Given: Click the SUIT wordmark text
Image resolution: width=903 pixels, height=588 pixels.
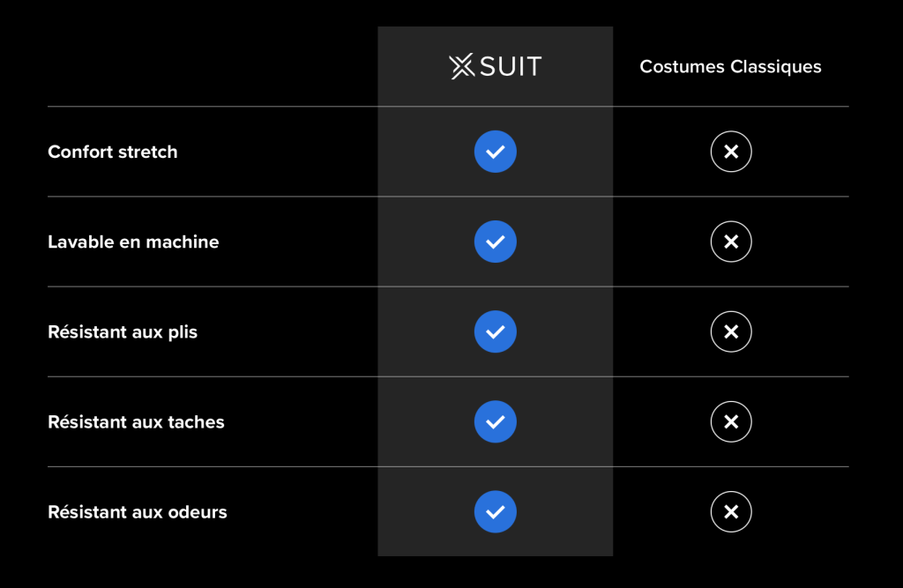Looking at the screenshot, I should 511,67.
